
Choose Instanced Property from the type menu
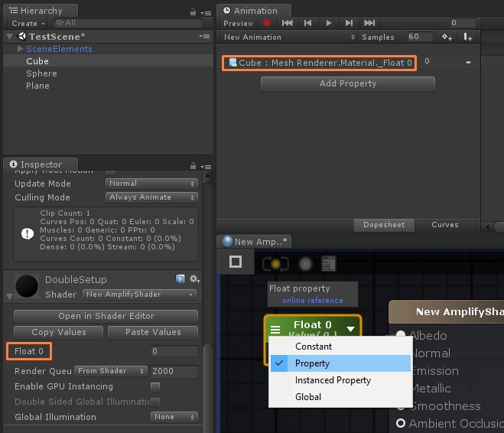coord(340,380)
